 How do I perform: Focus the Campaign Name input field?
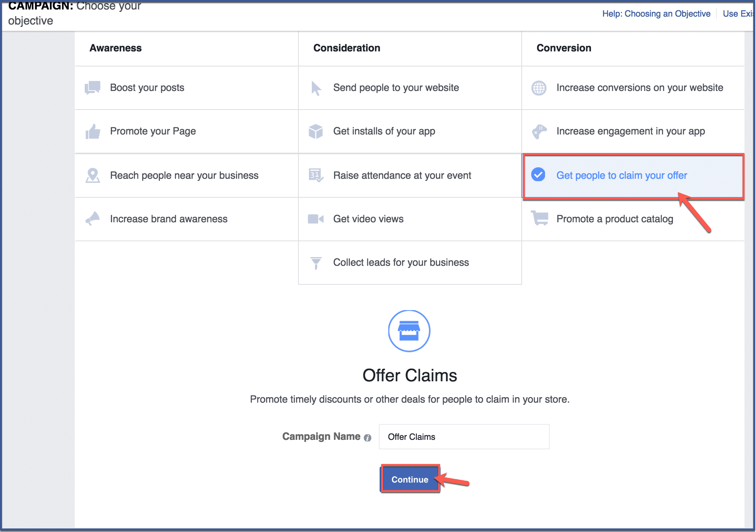click(x=464, y=437)
